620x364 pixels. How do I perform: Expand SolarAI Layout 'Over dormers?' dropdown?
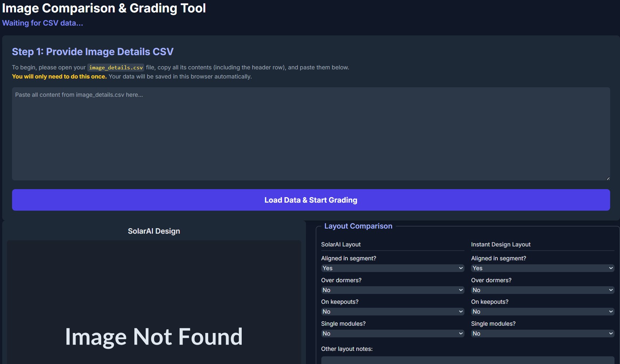(x=392, y=290)
